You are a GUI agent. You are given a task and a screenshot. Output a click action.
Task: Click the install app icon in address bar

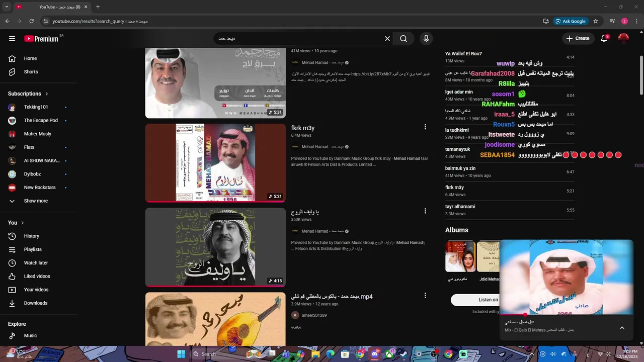coord(546,21)
